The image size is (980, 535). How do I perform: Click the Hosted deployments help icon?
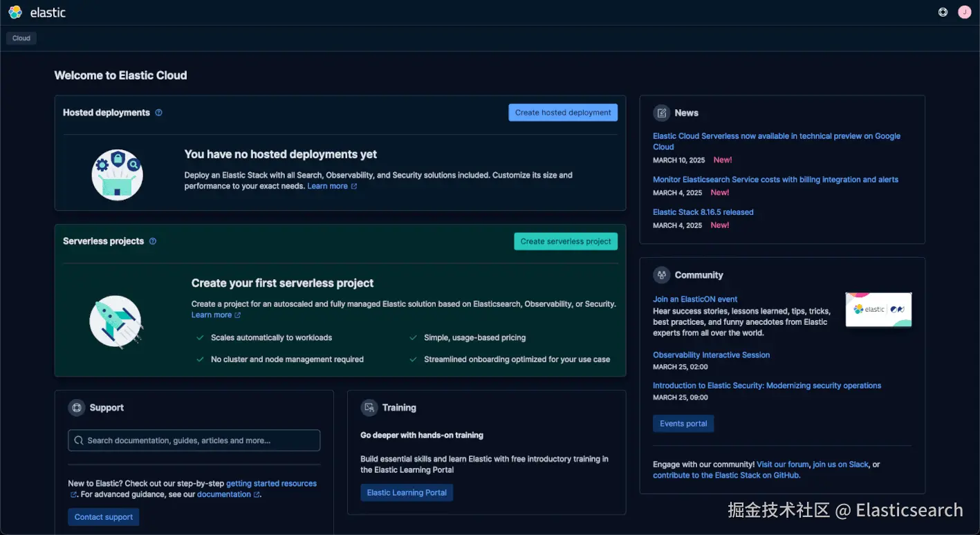(158, 113)
